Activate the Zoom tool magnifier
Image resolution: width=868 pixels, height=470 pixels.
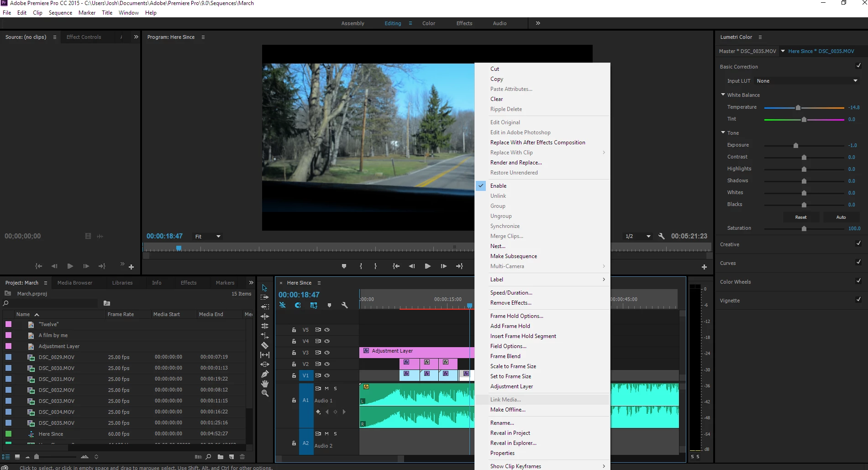click(265, 393)
